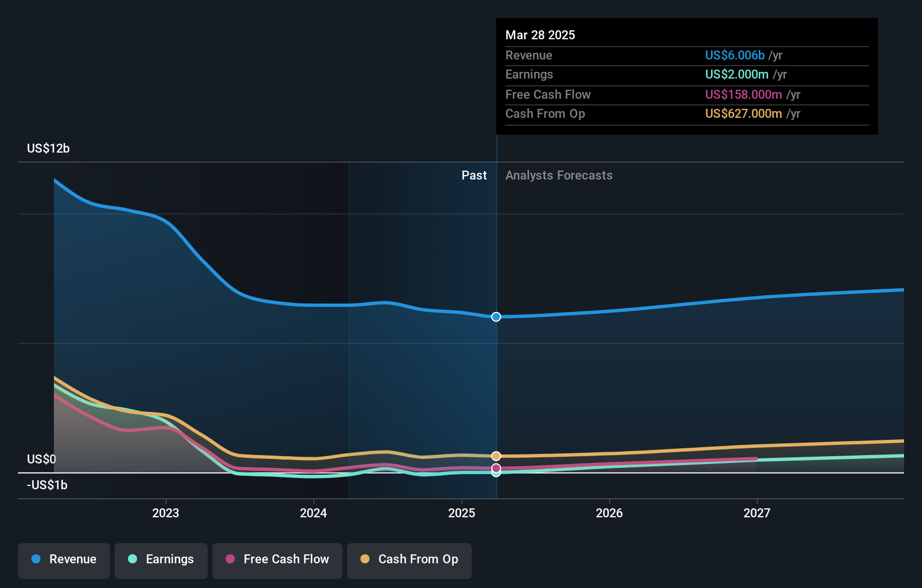This screenshot has height=588, width=922.
Task: Click the Cash From Op orange data point marker
Action: (x=496, y=456)
